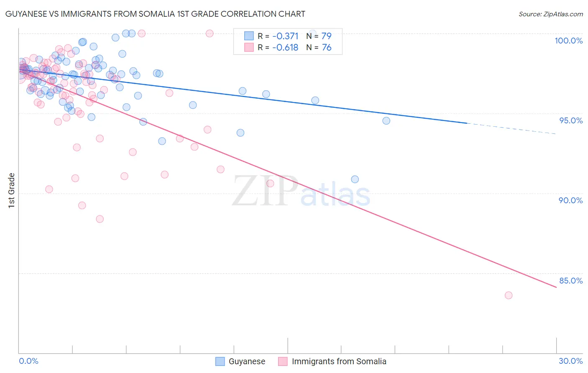
Task: Click the blue data point below 91%
Action: click(x=355, y=179)
